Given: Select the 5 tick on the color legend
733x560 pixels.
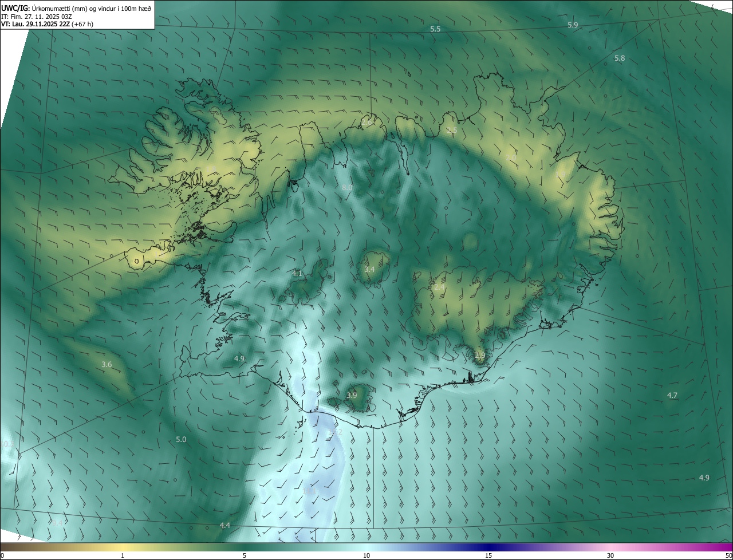Looking at the screenshot, I should point(245,555).
